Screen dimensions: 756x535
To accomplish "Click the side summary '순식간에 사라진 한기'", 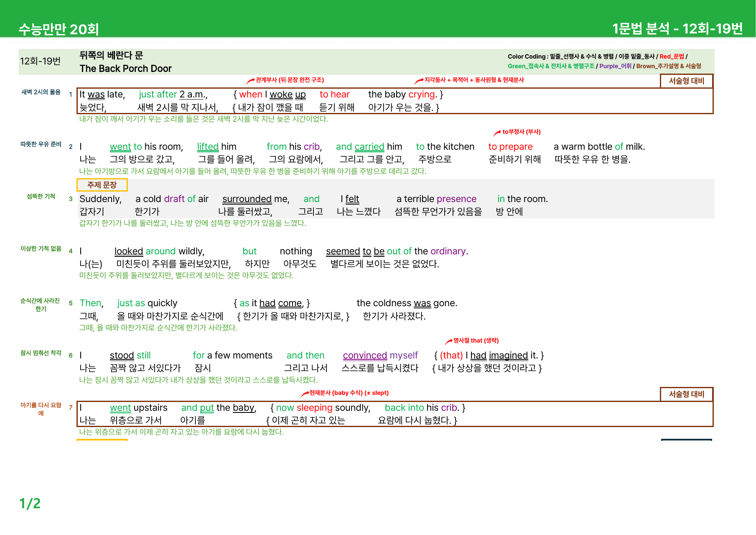I will coord(41,305).
